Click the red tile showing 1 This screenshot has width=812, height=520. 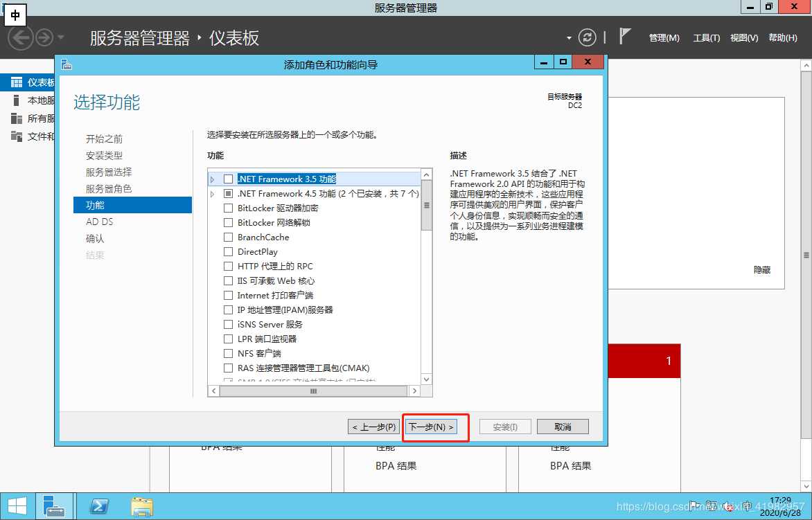point(644,361)
